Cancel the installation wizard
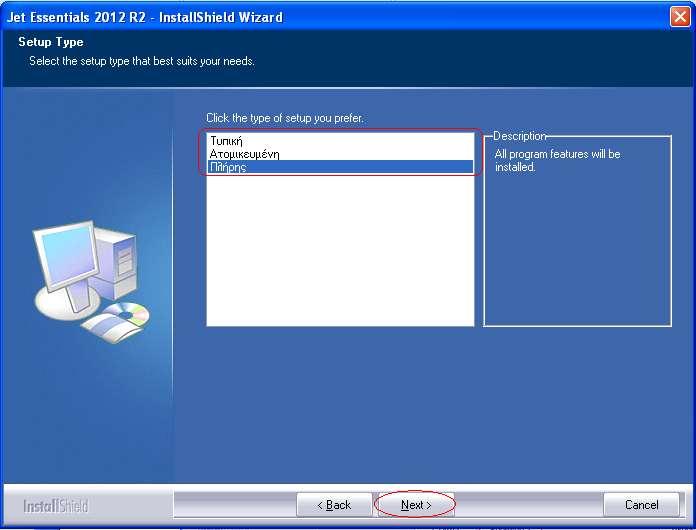This screenshot has height=530, width=696. coord(641,505)
